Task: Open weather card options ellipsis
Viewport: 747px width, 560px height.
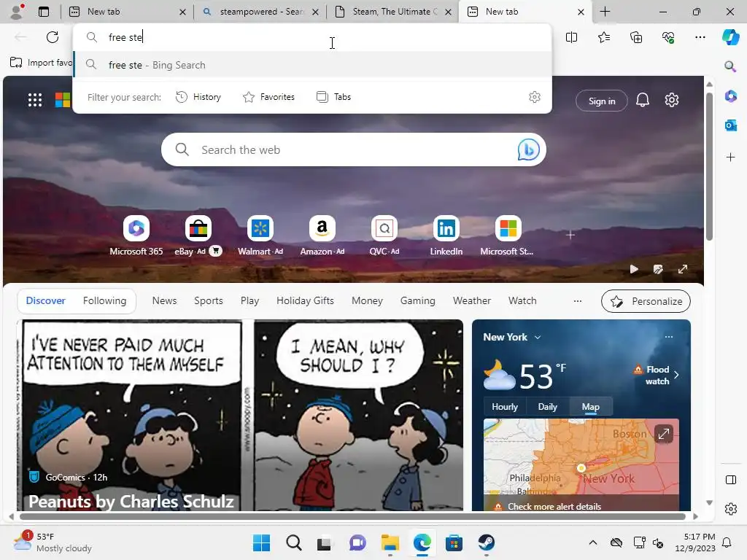Action: pos(669,337)
